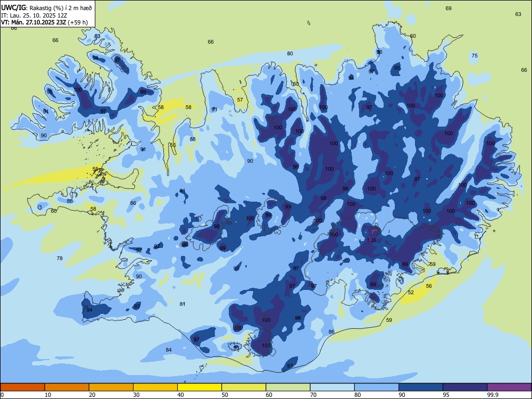
Task: Click the light green 60–70 legend swatch
Action: point(288,387)
